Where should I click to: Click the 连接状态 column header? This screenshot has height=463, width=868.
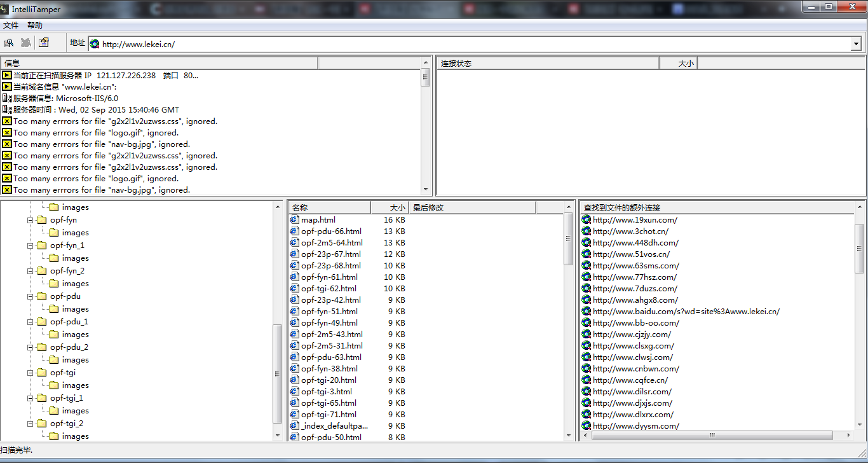pyautogui.click(x=548, y=63)
